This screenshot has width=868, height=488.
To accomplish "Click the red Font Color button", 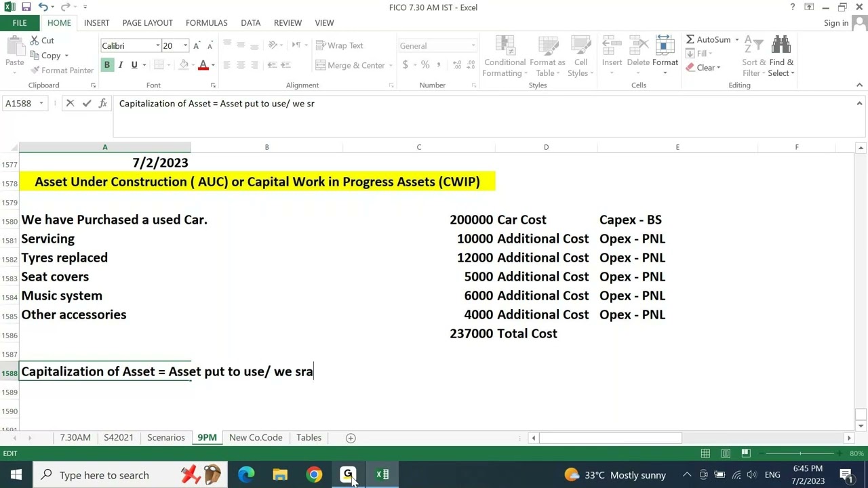I will [x=203, y=65].
